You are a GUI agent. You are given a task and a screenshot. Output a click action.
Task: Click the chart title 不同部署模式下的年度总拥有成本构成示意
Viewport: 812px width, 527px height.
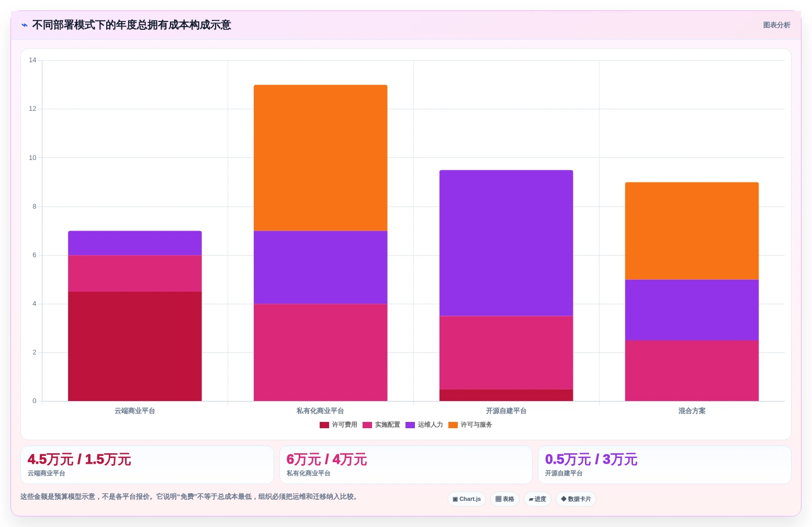pos(131,25)
